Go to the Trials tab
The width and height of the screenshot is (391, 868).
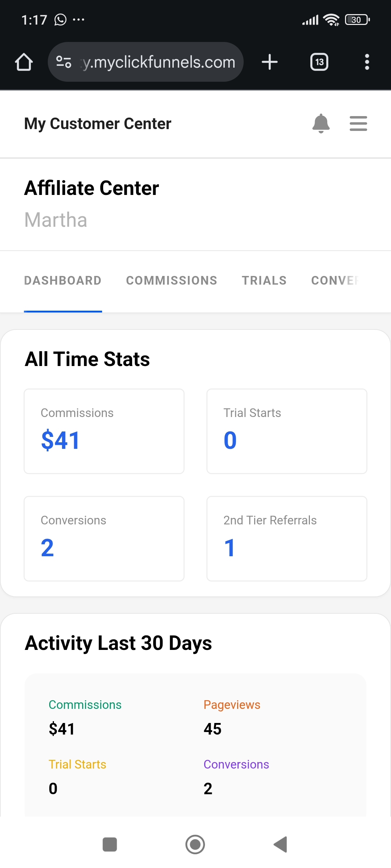[264, 281]
